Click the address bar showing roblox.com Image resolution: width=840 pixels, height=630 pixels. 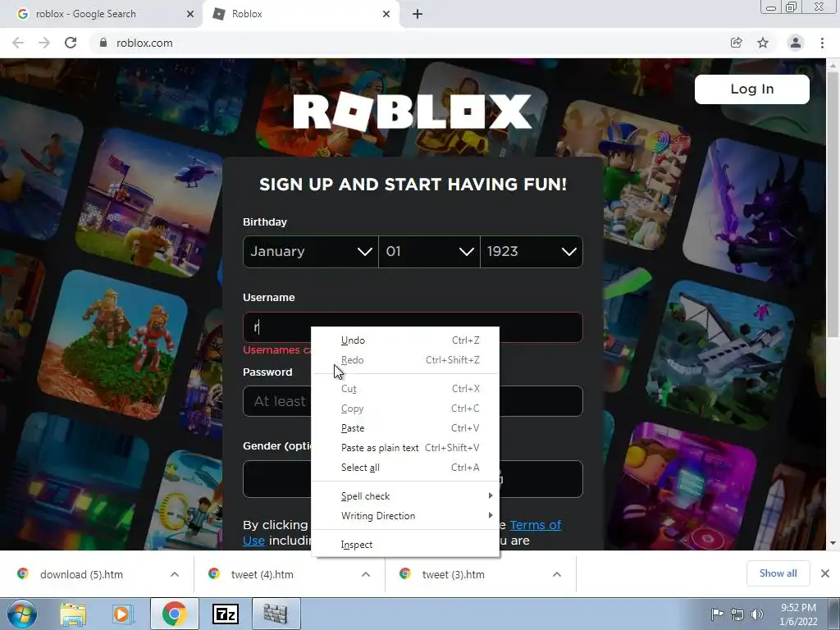(407, 43)
